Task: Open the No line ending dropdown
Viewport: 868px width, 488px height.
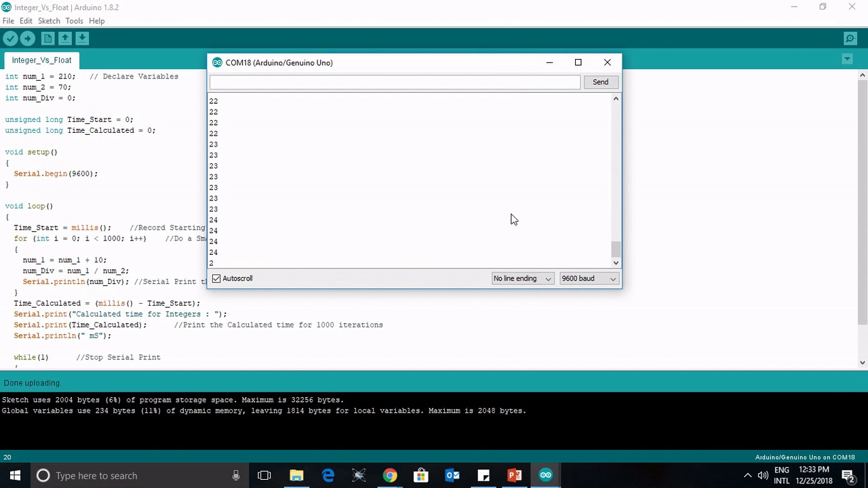Action: pyautogui.click(x=522, y=279)
